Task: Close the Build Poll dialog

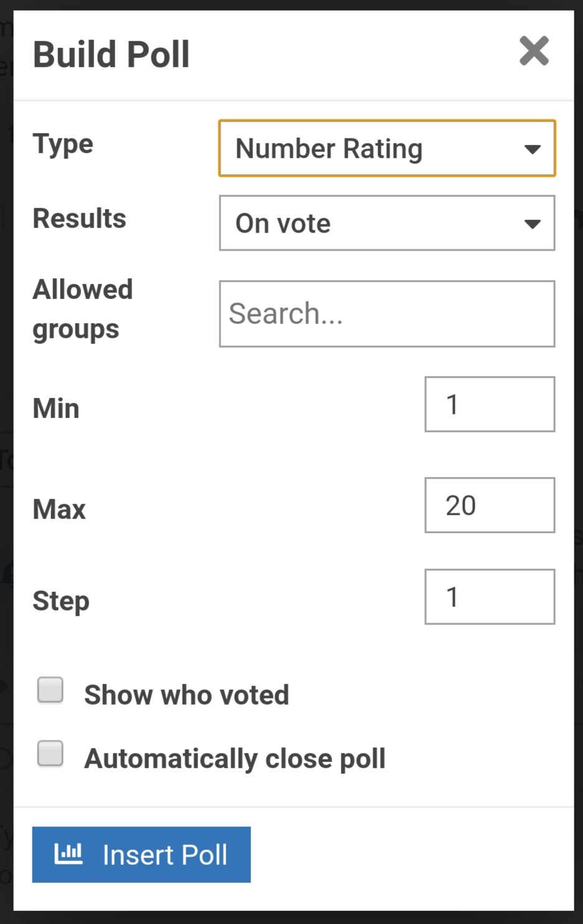Action: (534, 51)
